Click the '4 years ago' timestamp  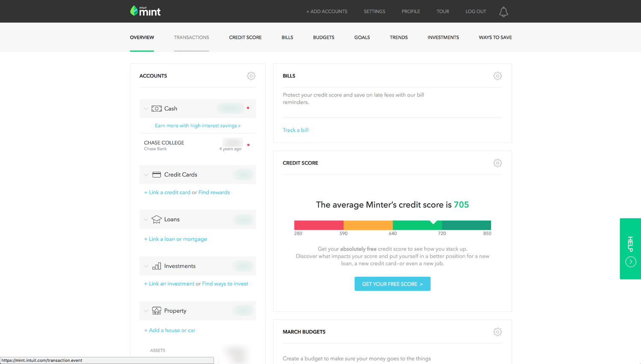pos(230,149)
